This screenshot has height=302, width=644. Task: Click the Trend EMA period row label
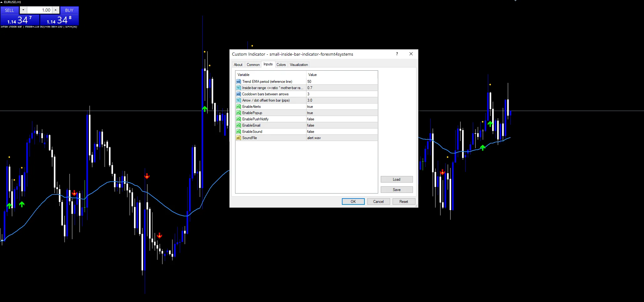(267, 82)
